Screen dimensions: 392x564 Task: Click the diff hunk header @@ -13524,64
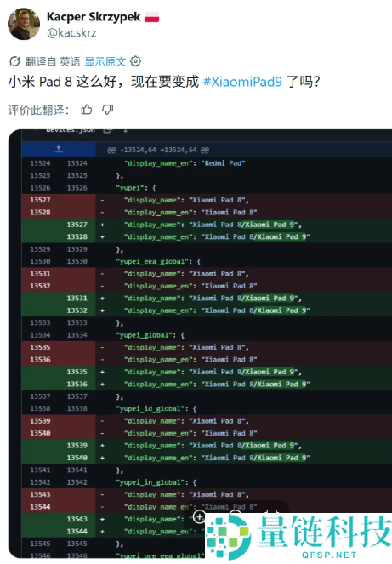(158, 150)
